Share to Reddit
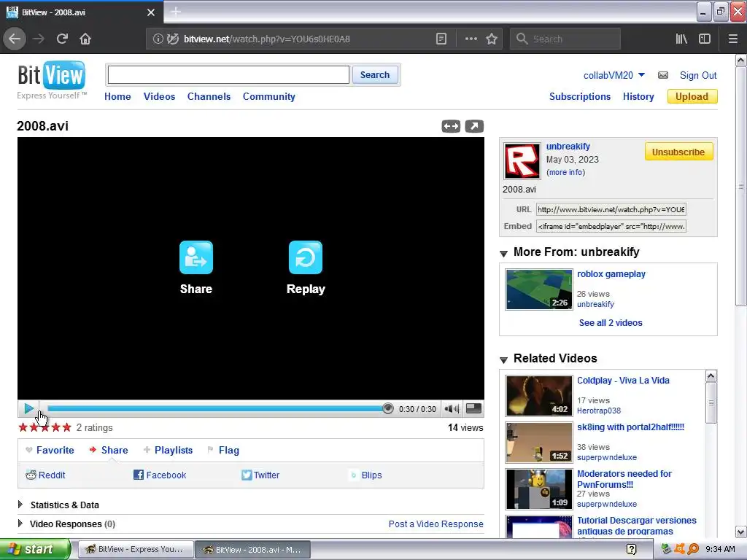This screenshot has width=747, height=560. click(45, 475)
